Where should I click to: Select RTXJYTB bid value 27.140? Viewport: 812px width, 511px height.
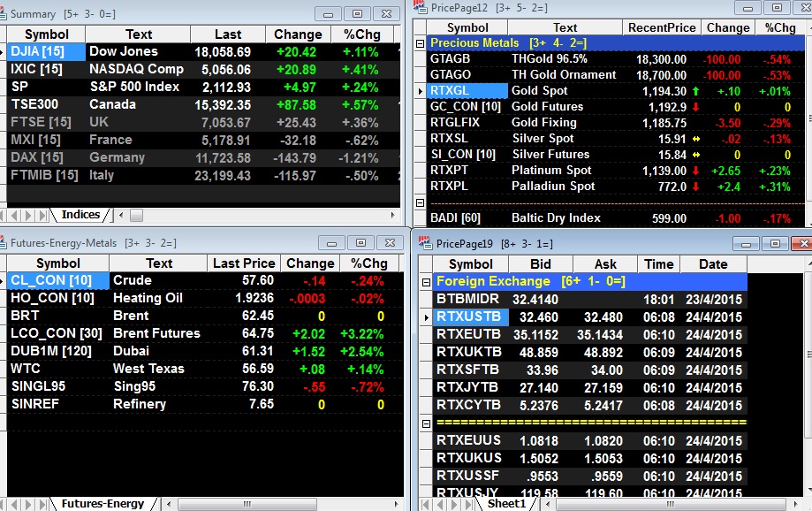point(539,388)
